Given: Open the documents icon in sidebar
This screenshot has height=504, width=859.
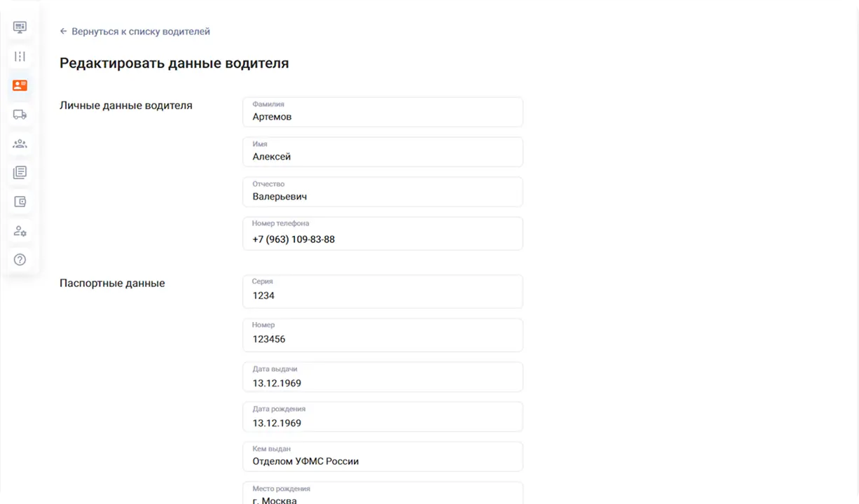Looking at the screenshot, I should (20, 172).
